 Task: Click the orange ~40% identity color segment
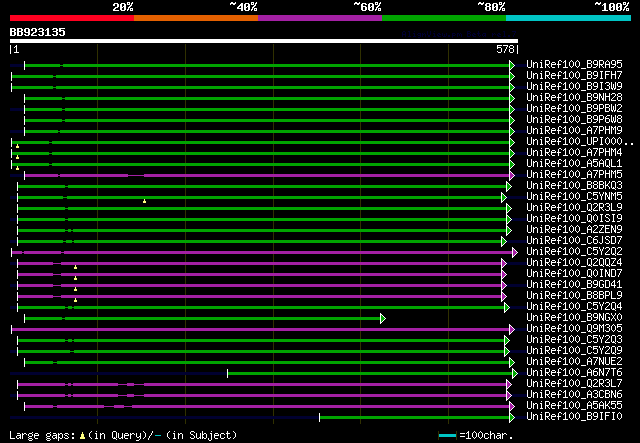click(x=196, y=18)
